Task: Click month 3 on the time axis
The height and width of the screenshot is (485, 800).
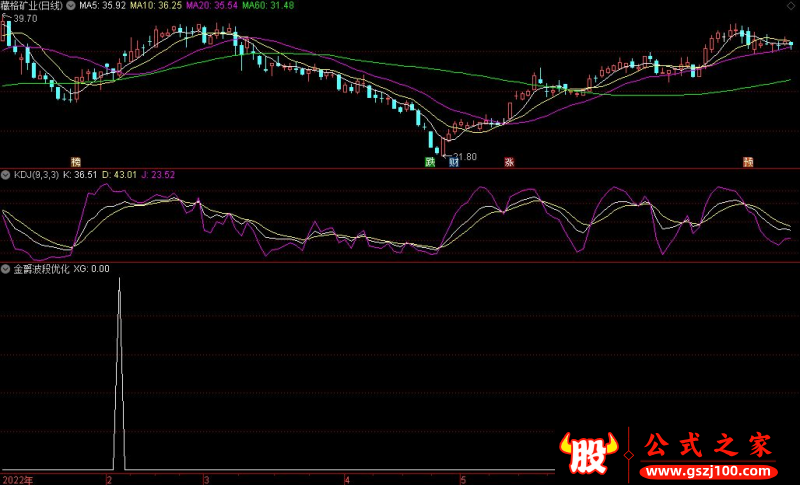Action: [x=206, y=480]
